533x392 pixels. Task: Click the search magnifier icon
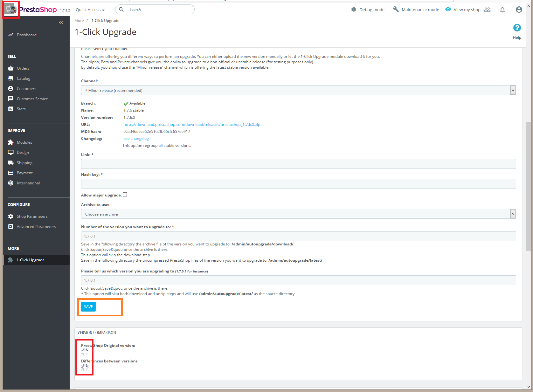click(121, 10)
